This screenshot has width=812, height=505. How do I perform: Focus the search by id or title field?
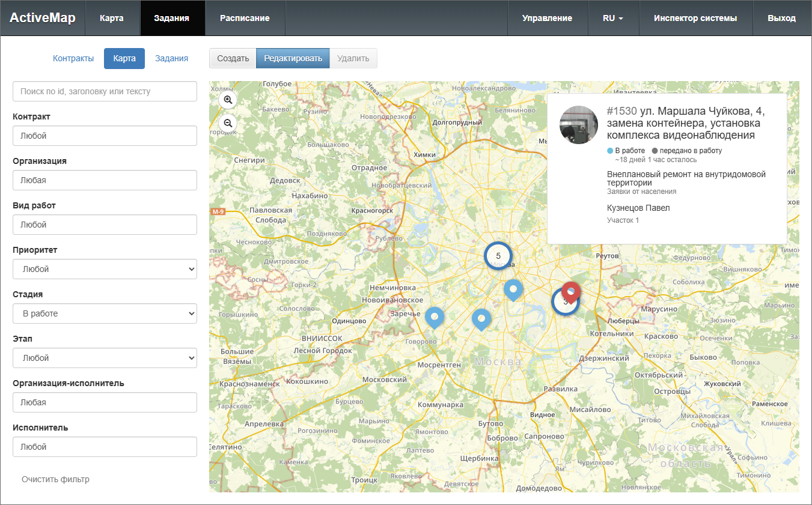point(105,91)
